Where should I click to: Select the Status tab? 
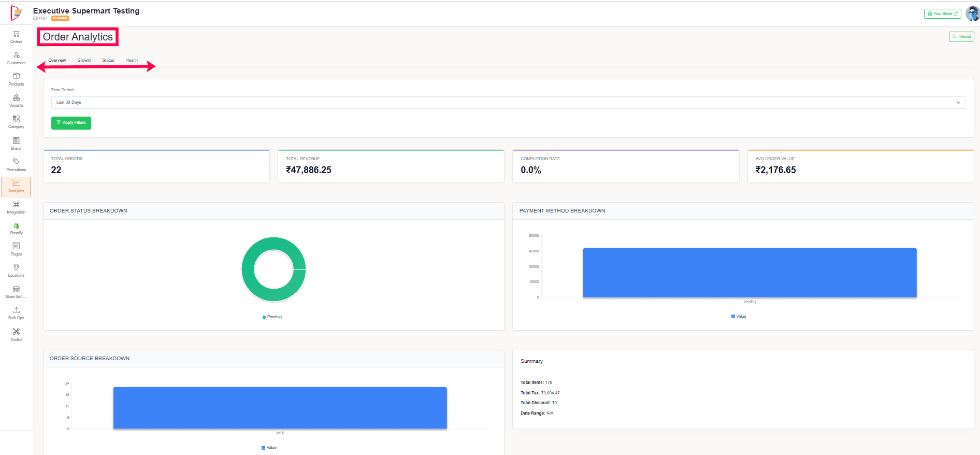coord(108,61)
